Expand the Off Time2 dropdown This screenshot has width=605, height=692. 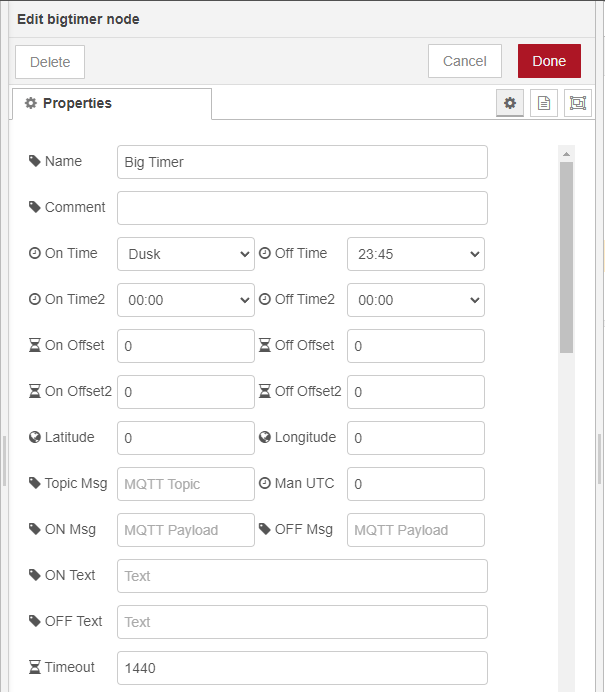click(415, 300)
